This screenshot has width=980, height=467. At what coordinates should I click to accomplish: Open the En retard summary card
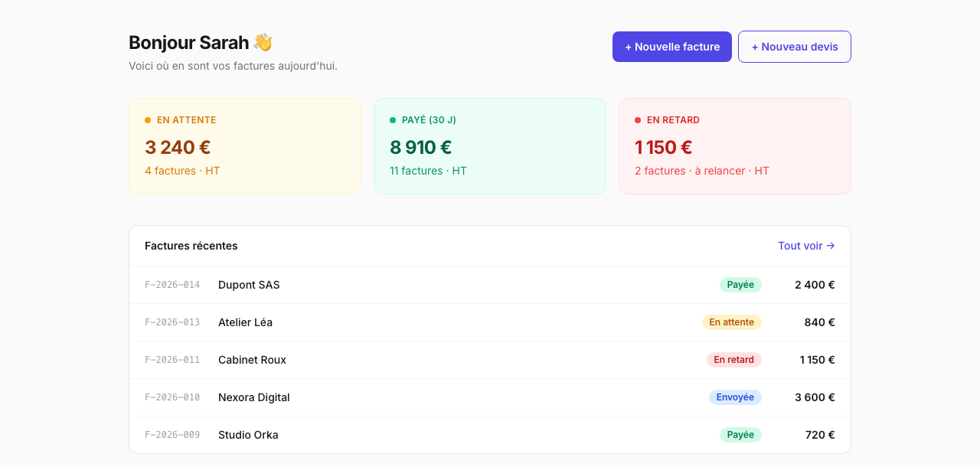point(735,146)
